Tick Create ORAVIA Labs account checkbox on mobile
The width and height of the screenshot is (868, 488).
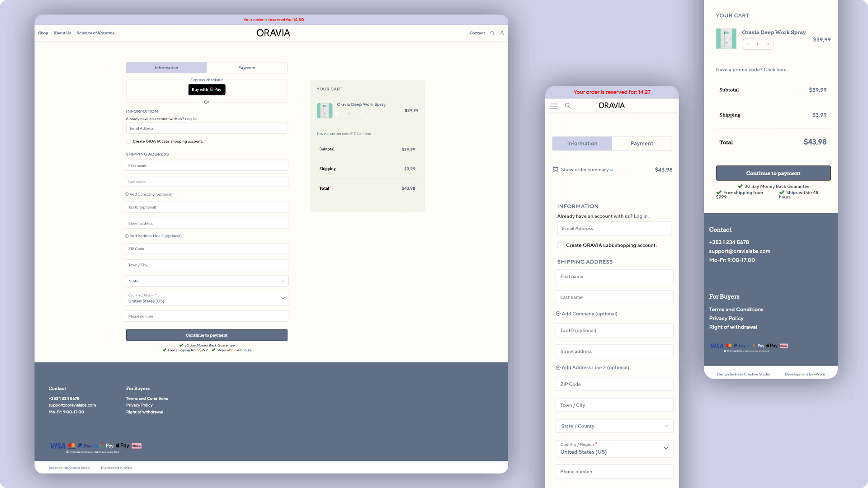(x=561, y=245)
